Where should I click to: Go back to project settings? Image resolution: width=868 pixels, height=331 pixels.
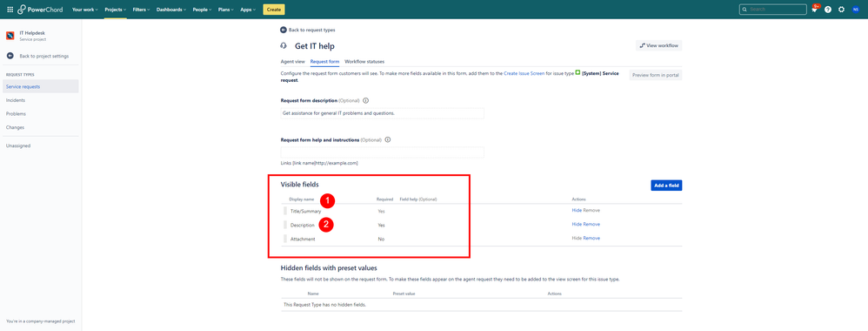click(44, 56)
